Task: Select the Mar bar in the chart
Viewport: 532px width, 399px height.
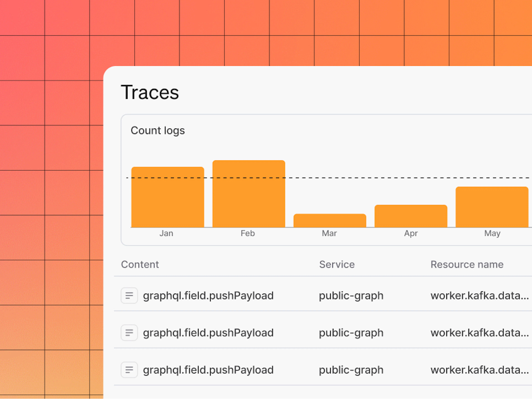Action: click(x=330, y=220)
